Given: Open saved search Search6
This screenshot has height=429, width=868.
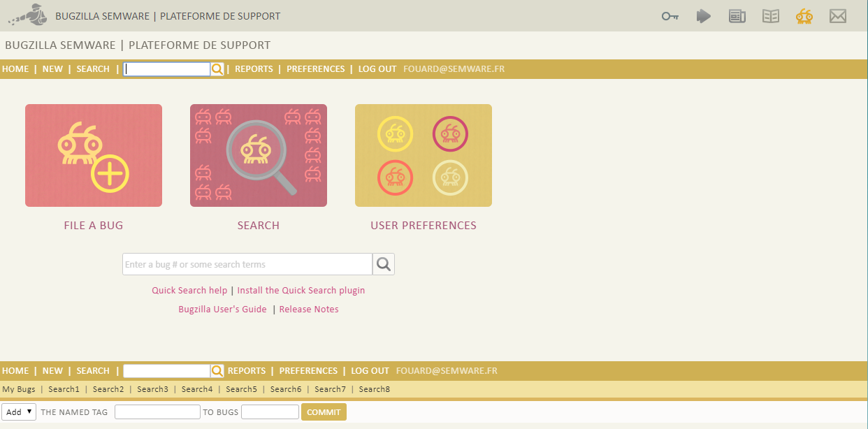Looking at the screenshot, I should coord(286,389).
